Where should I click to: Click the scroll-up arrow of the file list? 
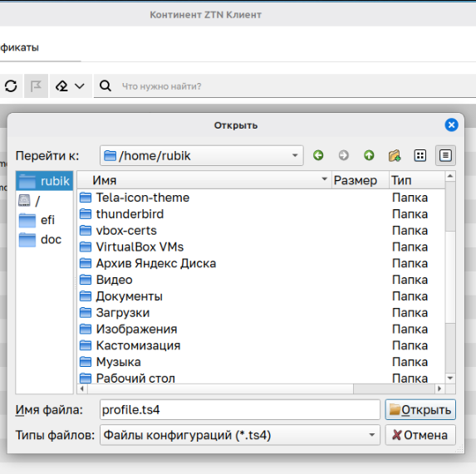pos(450,176)
